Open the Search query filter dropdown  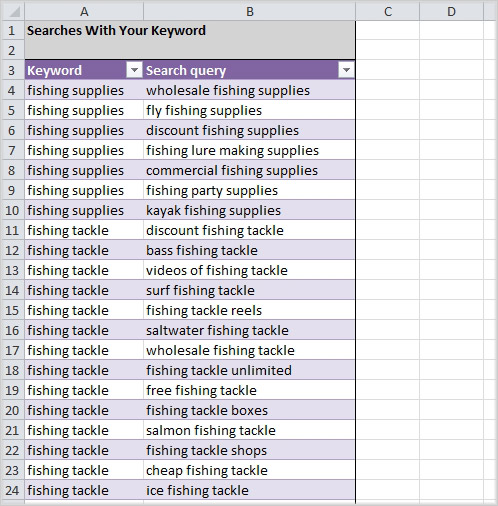coord(346,70)
